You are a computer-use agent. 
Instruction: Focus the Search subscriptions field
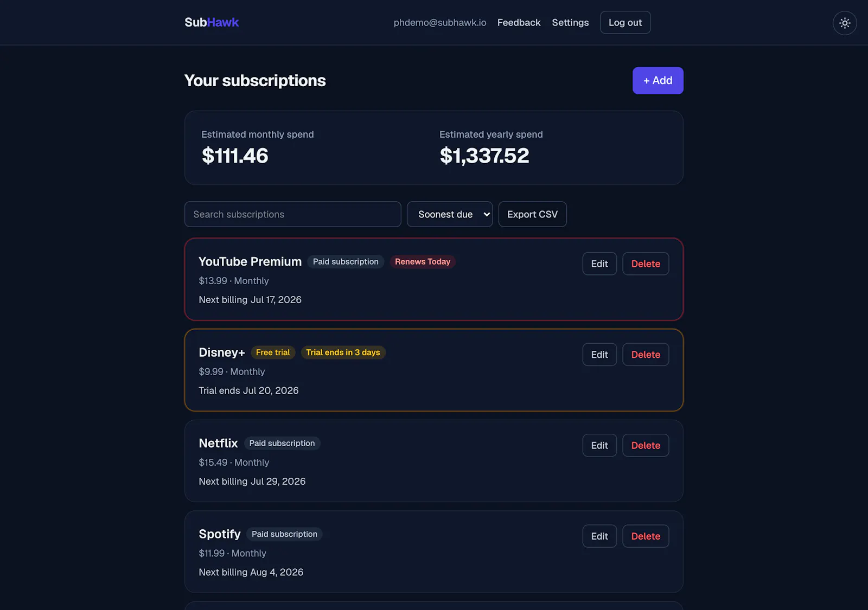point(293,214)
